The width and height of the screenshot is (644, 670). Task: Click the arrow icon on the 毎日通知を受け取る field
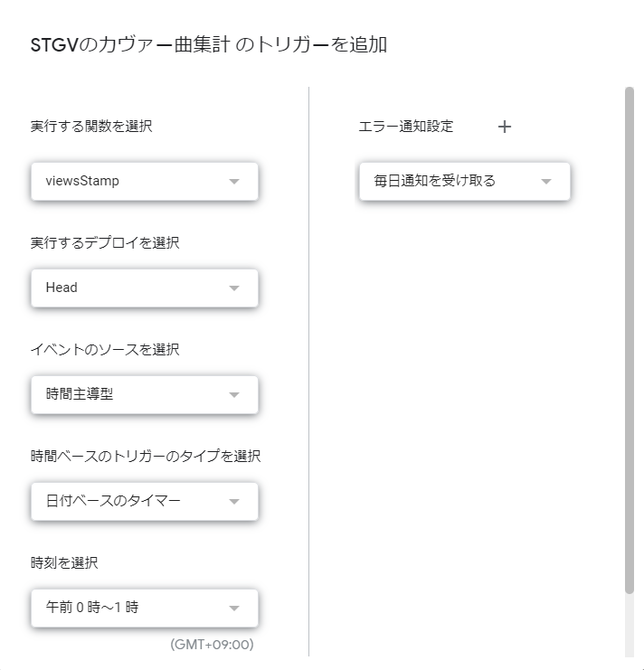545,181
